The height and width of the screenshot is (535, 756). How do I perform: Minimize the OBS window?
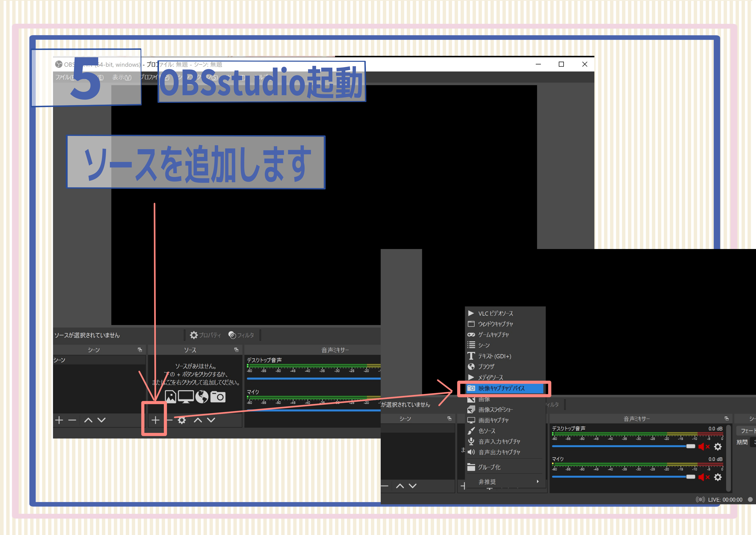coord(538,64)
